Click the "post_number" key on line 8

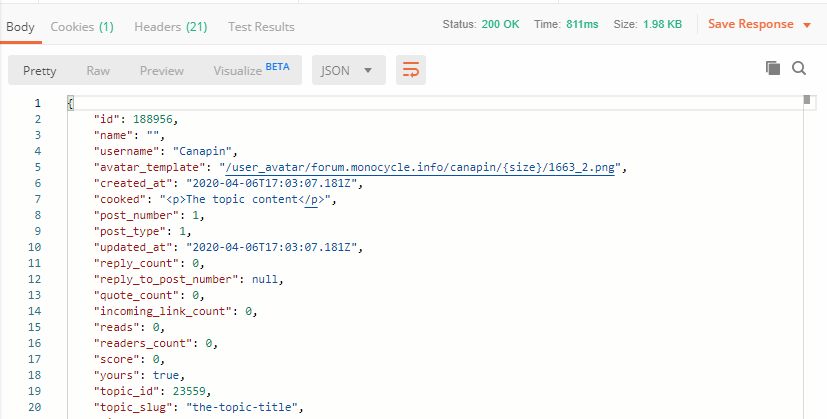tap(136, 215)
